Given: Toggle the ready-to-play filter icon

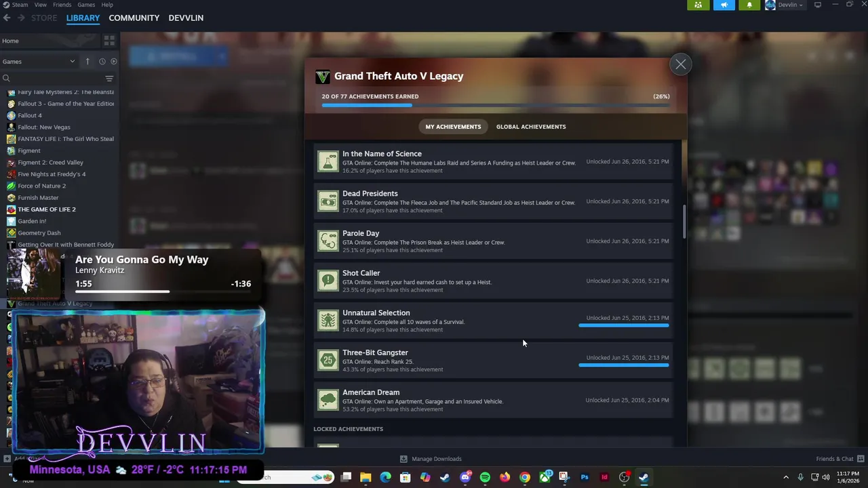Looking at the screenshot, I should (113, 62).
